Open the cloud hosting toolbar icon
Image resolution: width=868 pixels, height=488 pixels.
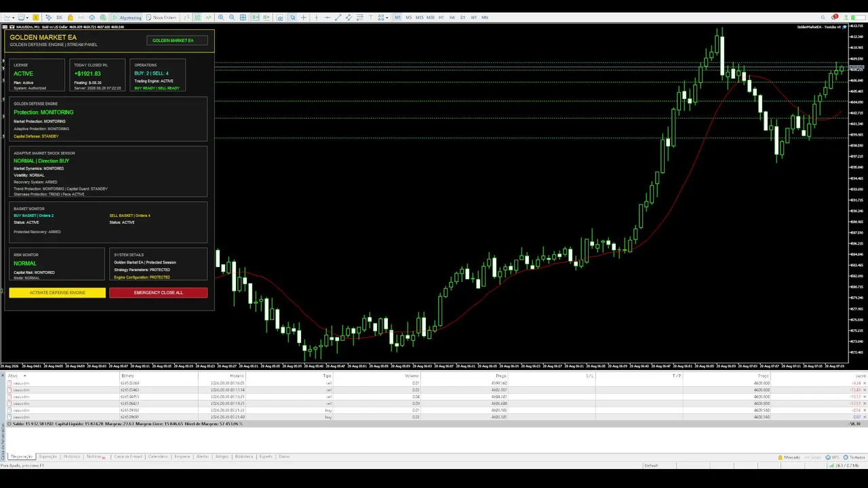pyautogui.click(x=92, y=18)
